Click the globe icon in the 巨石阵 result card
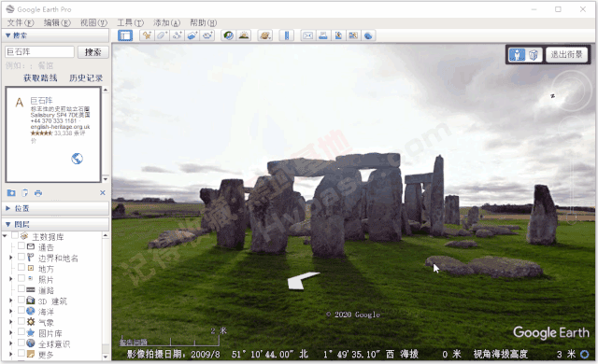 coord(77,159)
